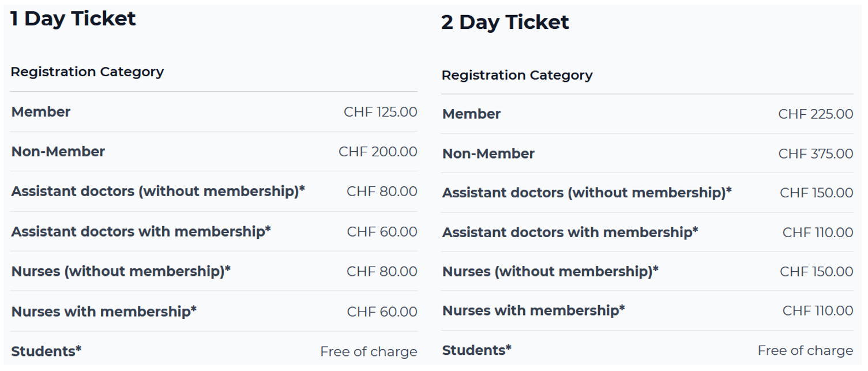Choose Students row under 2 Day Ticket
Viewport: 868px width, 371px height.
point(476,350)
